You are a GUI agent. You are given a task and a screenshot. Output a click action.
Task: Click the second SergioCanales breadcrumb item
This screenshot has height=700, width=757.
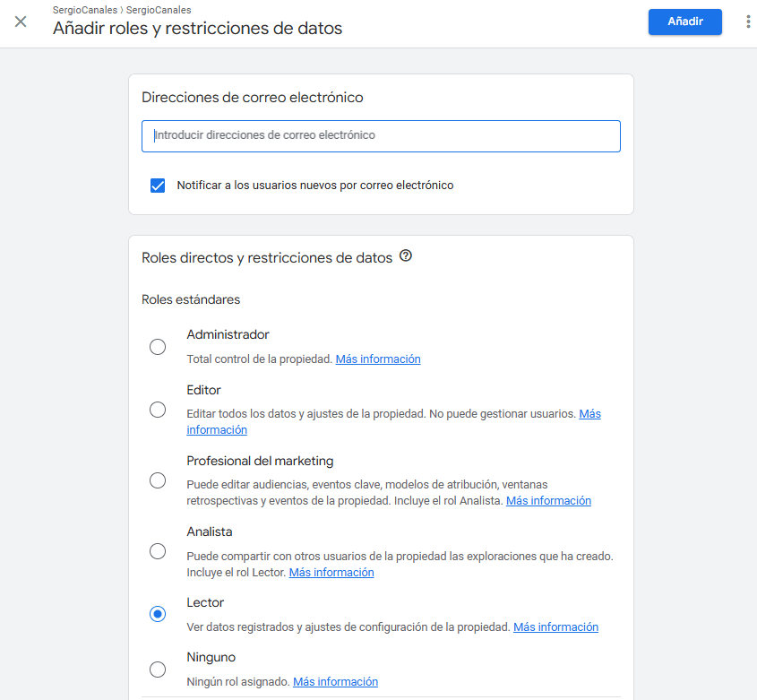pyautogui.click(x=159, y=11)
